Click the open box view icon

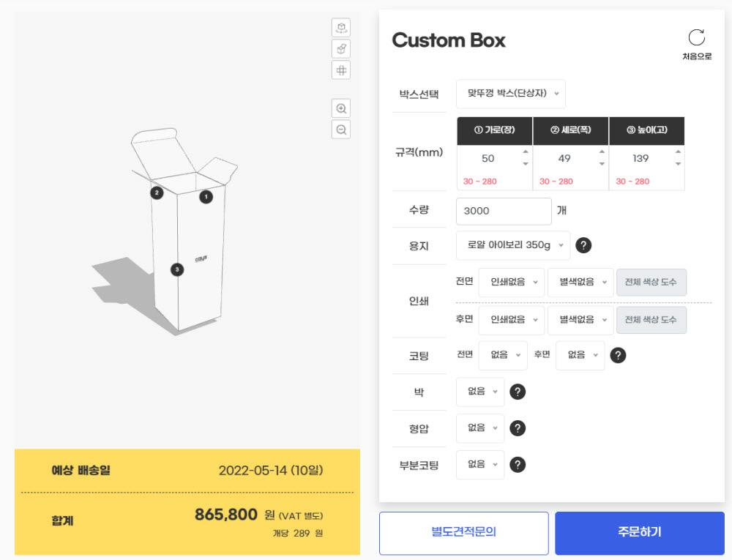click(x=341, y=48)
